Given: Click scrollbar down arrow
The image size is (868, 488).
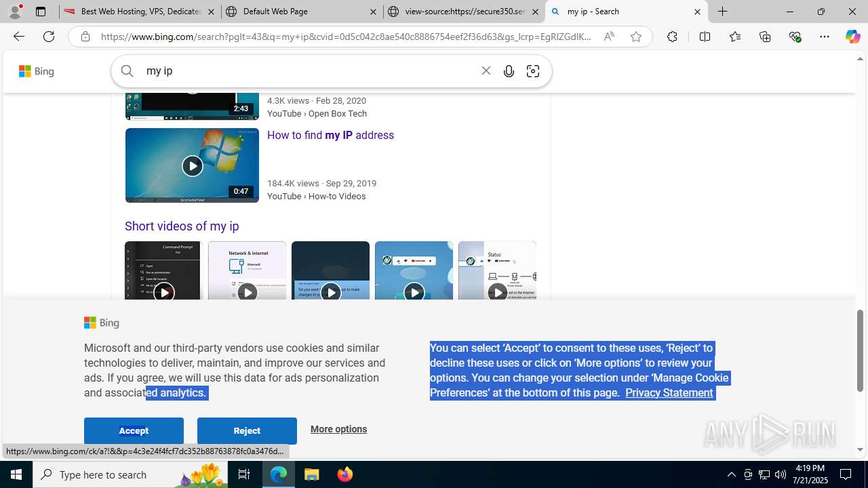Looking at the screenshot, I should point(861,449).
